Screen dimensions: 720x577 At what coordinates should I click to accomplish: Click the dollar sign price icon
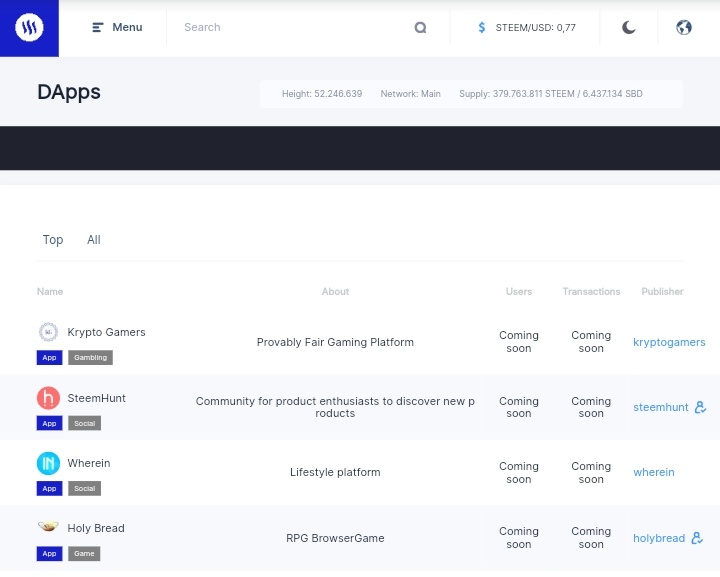tap(482, 28)
